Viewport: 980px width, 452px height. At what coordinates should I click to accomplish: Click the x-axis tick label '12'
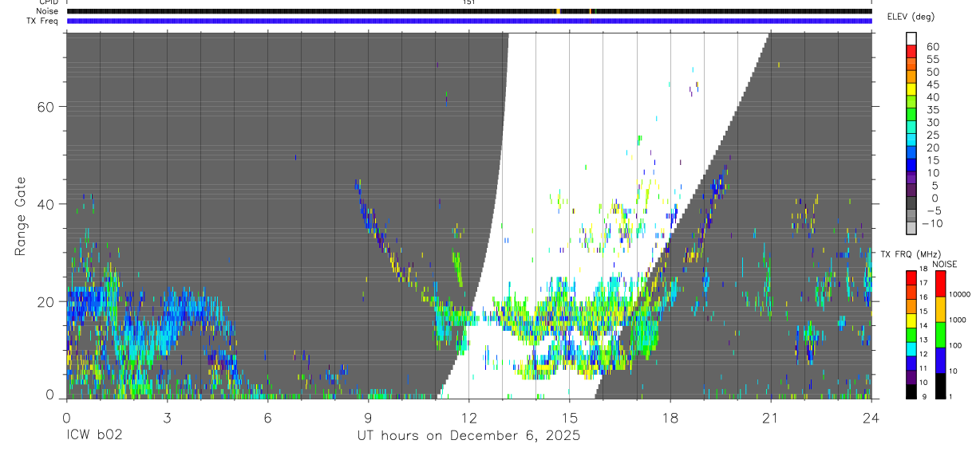(x=468, y=417)
